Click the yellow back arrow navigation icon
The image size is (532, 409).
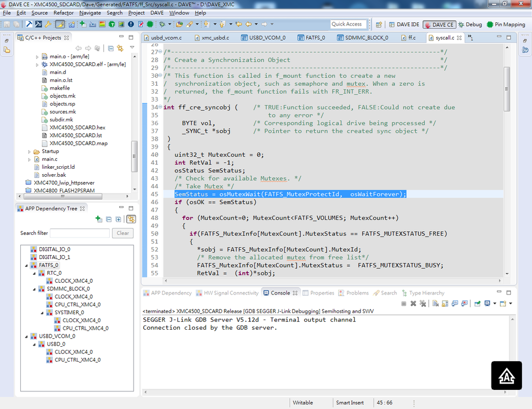pos(249,24)
